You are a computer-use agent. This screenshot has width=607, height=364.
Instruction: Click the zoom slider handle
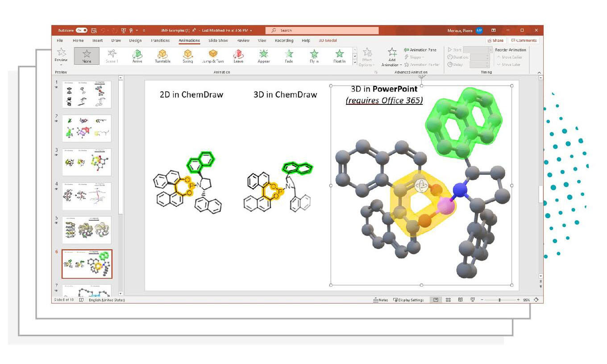tap(499, 300)
